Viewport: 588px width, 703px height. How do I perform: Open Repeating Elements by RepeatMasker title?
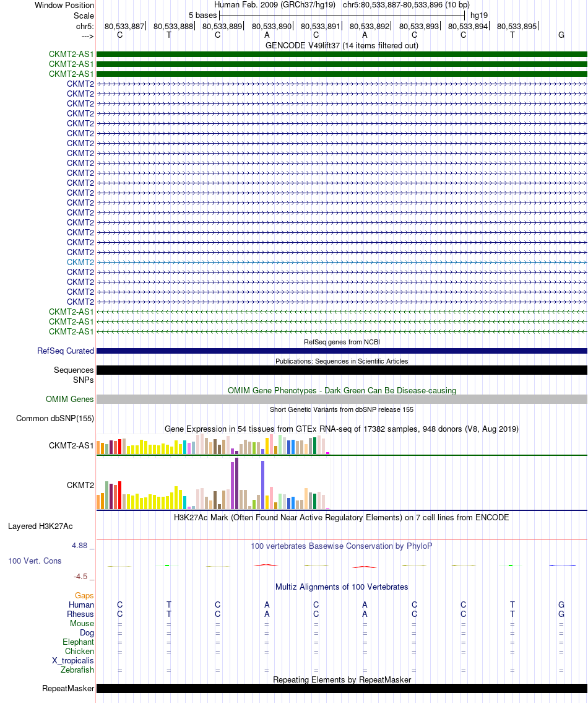[x=342, y=679]
